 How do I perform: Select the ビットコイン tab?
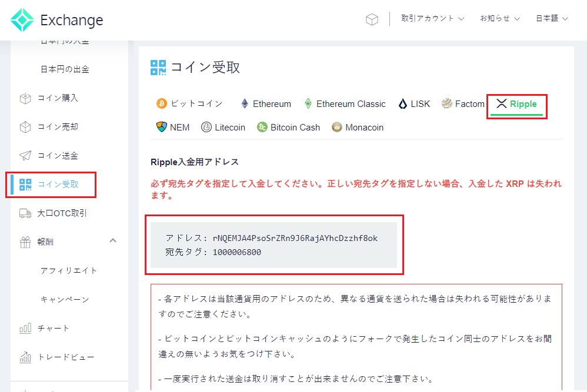tap(196, 103)
